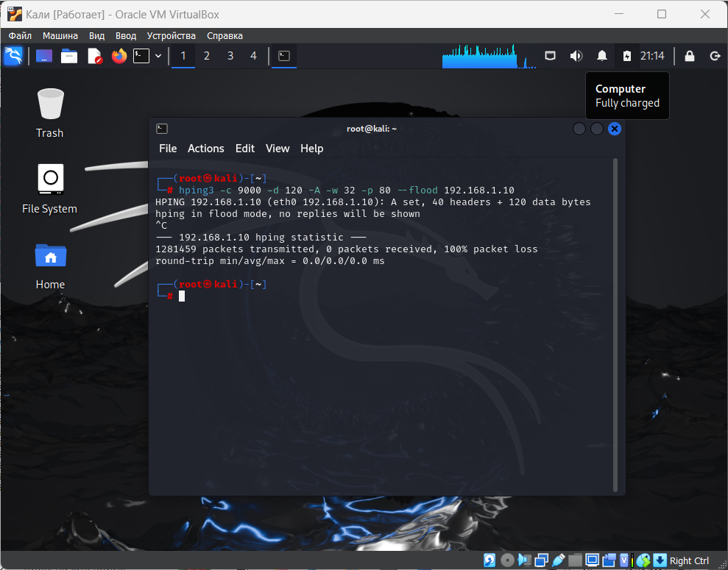The image size is (728, 570).
Task: Open the terminal emulator launcher
Action: (x=141, y=56)
